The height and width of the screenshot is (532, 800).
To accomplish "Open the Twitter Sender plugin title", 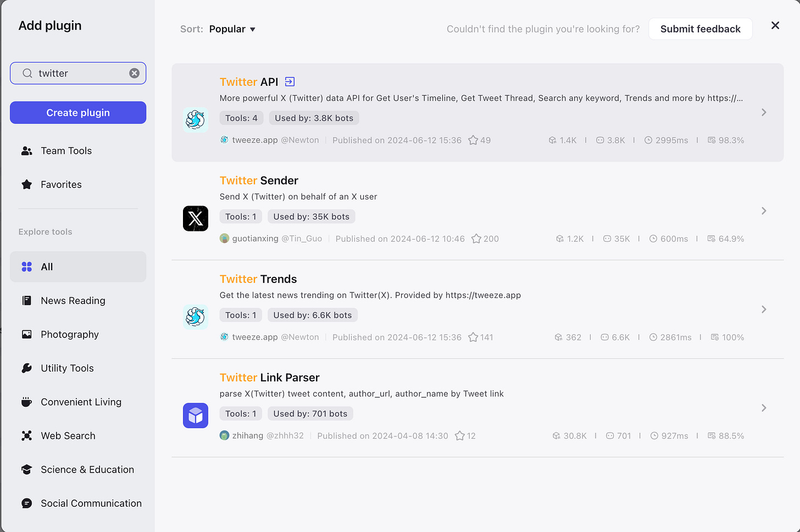I will click(259, 180).
